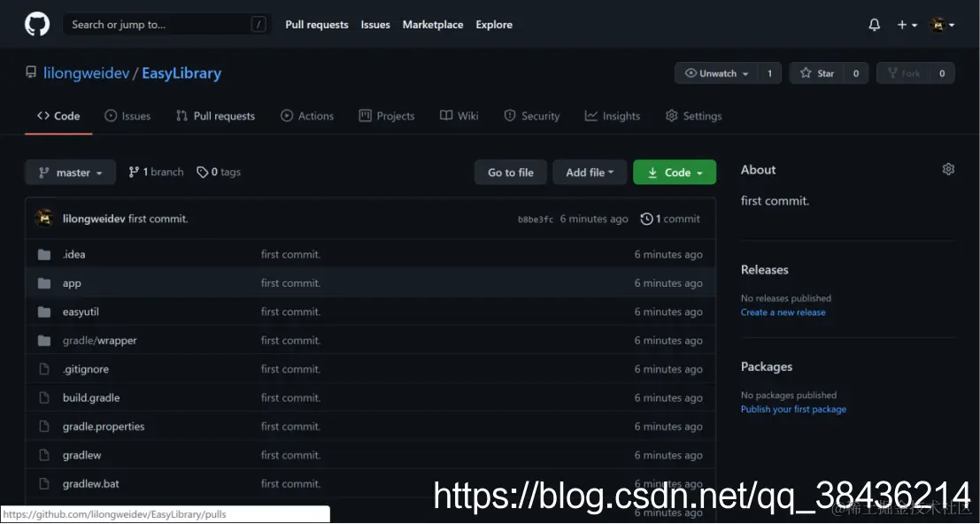This screenshot has width=980, height=524.
Task: Click the commit author avatar
Action: [44, 219]
